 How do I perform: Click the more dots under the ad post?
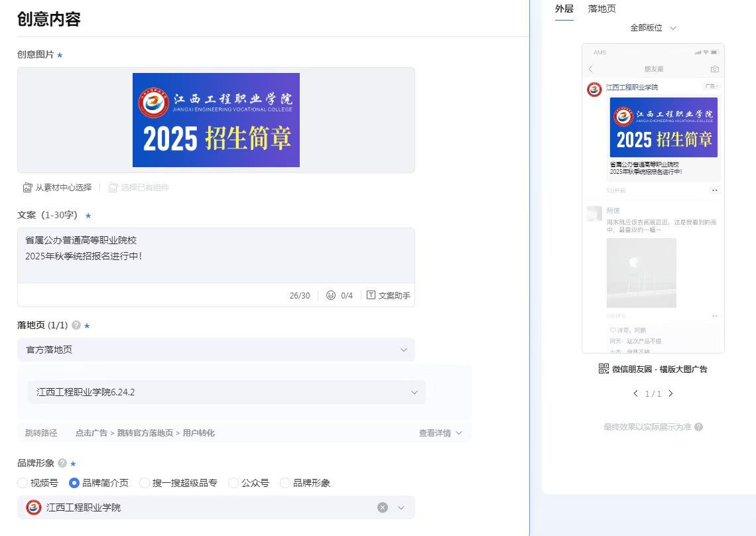[714, 190]
